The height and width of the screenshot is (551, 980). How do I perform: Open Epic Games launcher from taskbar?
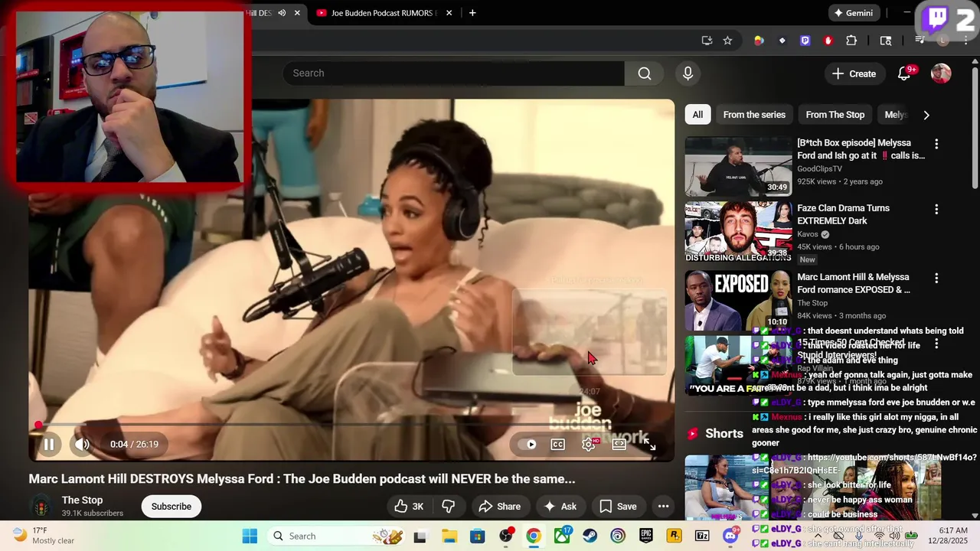pyautogui.click(x=645, y=536)
